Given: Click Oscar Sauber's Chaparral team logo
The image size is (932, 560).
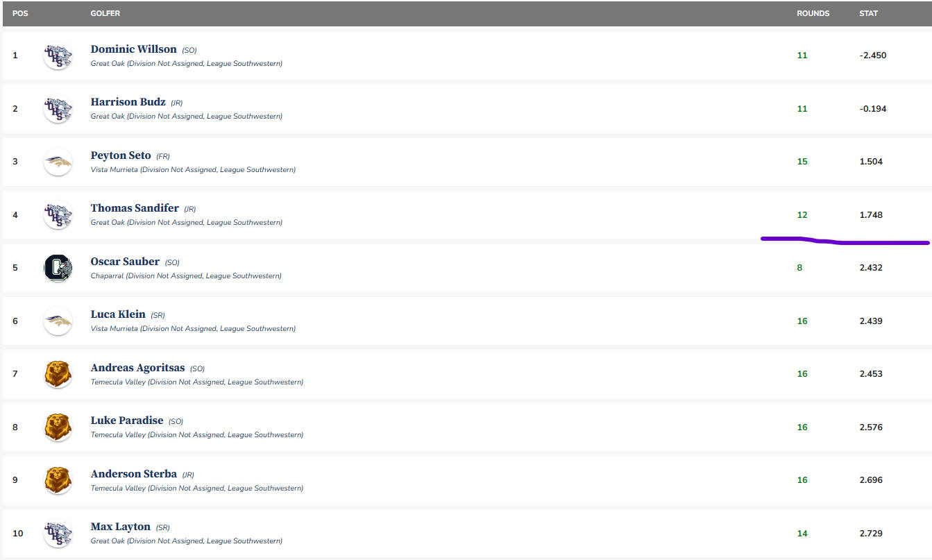Looking at the screenshot, I should pos(58,268).
